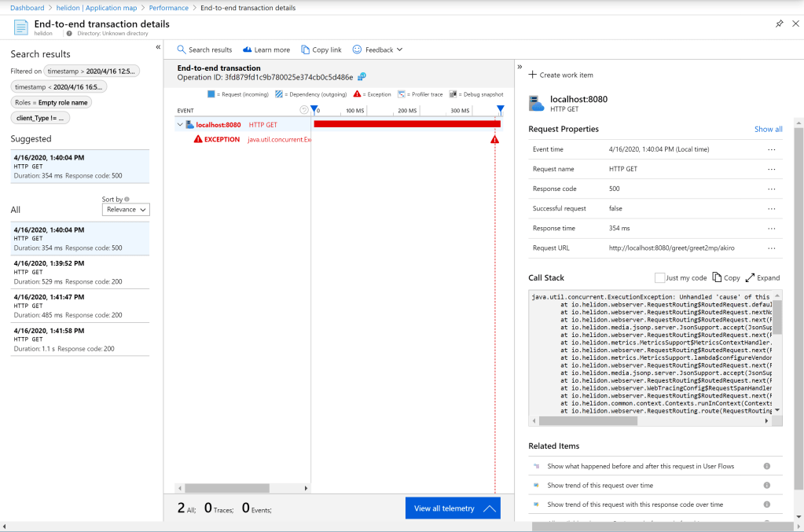Click the help icon in Event header

304,110
